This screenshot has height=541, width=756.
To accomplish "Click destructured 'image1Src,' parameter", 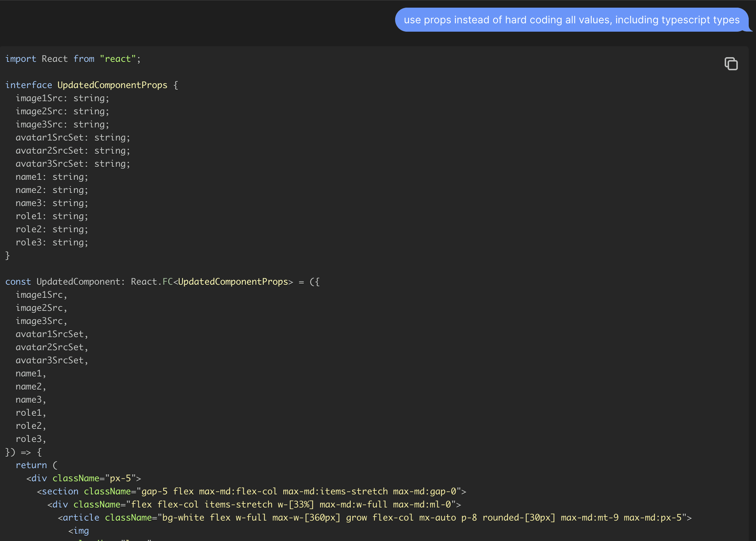I will click(x=41, y=295).
